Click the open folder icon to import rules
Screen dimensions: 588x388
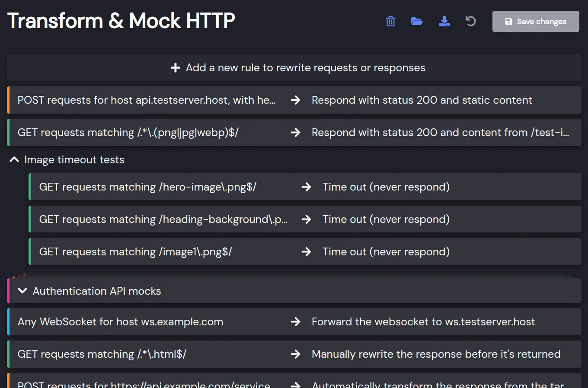tap(417, 21)
